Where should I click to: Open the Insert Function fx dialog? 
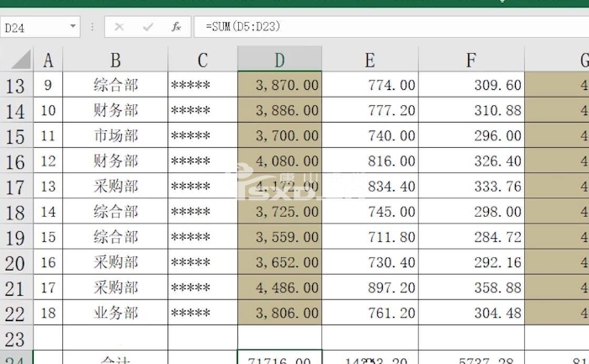(176, 27)
